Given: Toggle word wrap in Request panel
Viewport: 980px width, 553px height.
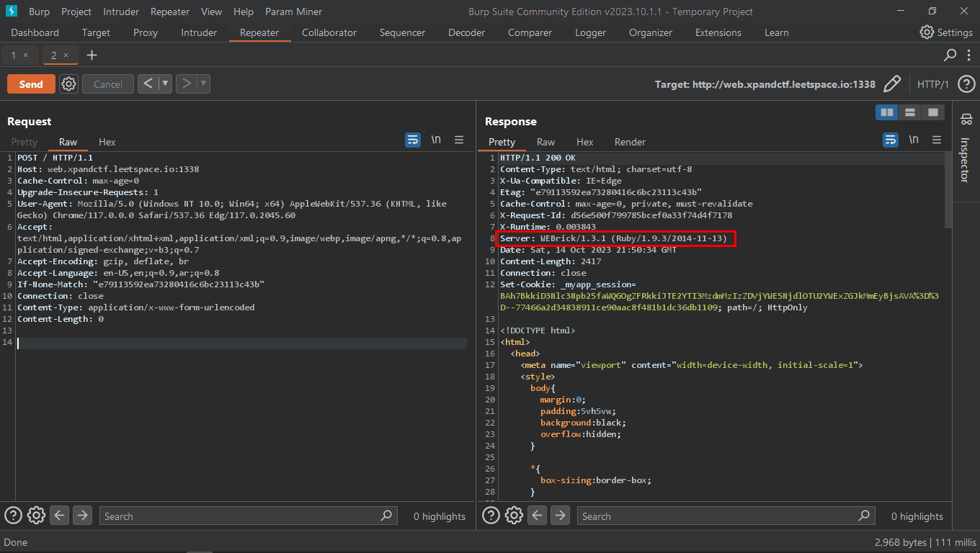Looking at the screenshot, I should [x=413, y=140].
